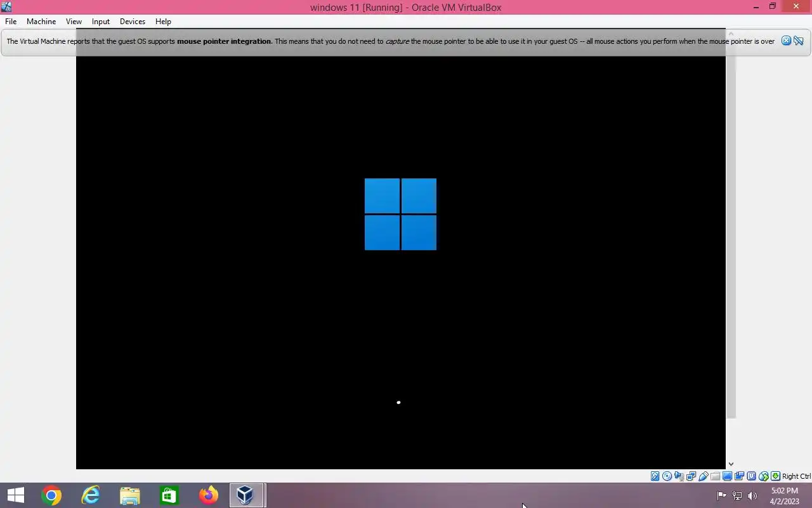Click the VirtualBox title bar system icon
The image size is (812, 508).
(6, 7)
